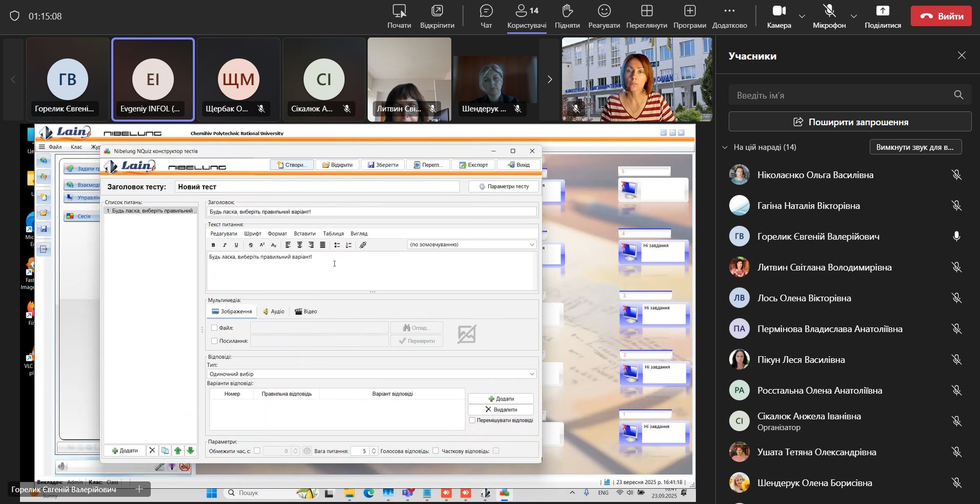
Task: Increase the Вага питання stepper value
Action: pyautogui.click(x=374, y=449)
